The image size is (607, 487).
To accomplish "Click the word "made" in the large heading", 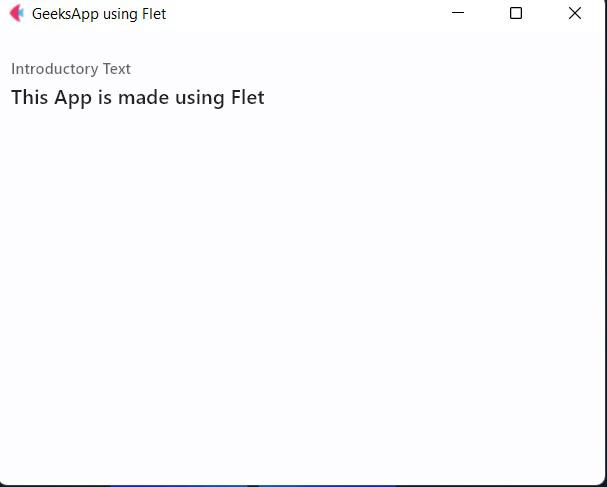I will point(143,97).
